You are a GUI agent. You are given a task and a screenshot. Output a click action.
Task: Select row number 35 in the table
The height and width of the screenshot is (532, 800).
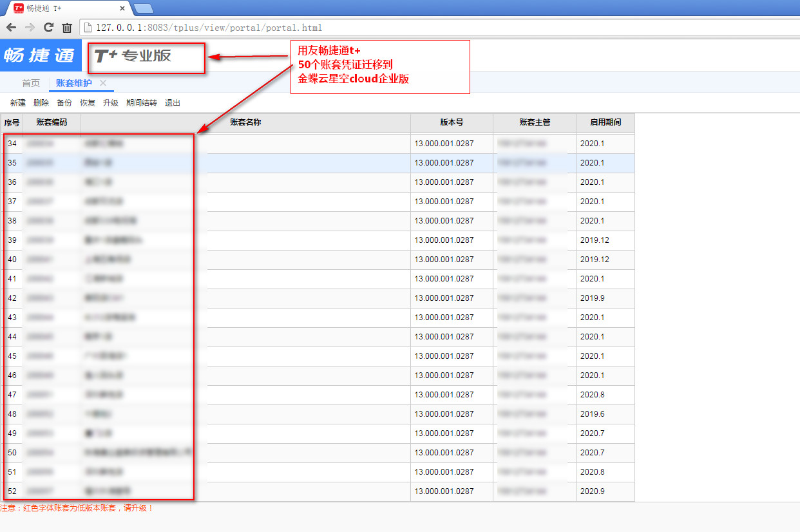click(12, 163)
